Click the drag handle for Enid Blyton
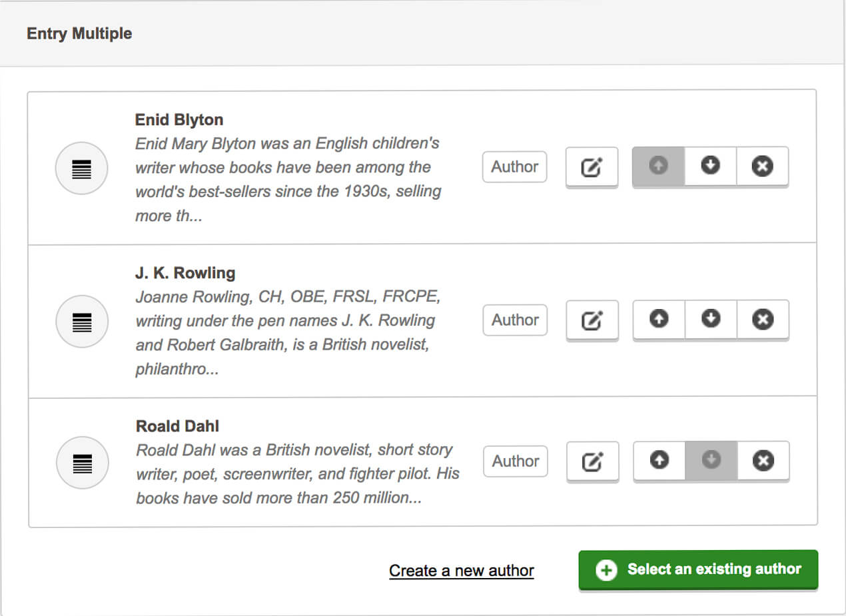This screenshot has width=846, height=616. click(81, 168)
